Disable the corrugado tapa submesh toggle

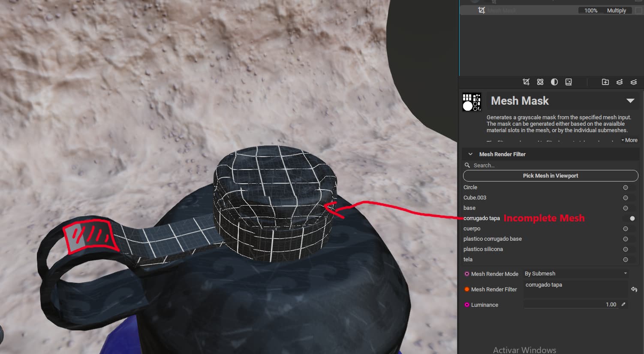point(632,218)
